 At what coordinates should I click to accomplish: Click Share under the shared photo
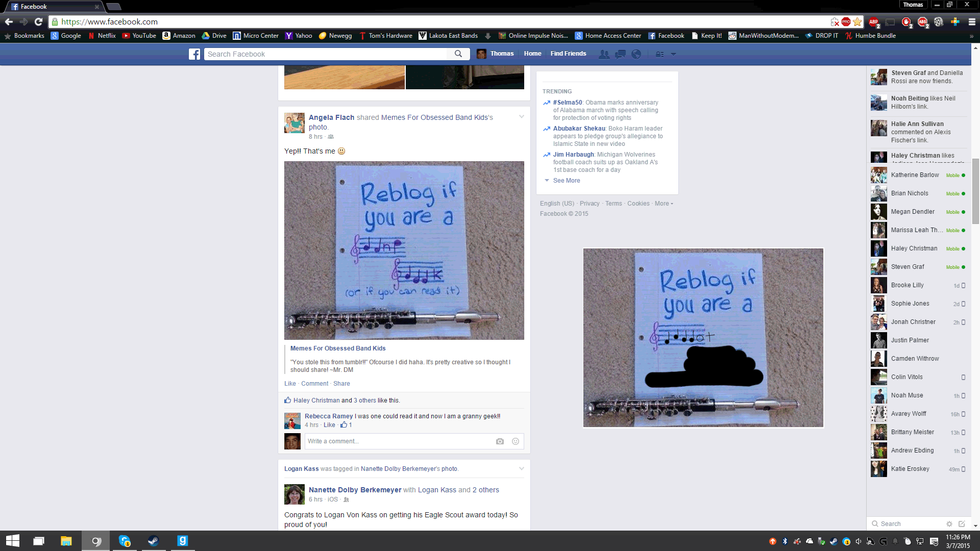point(341,384)
